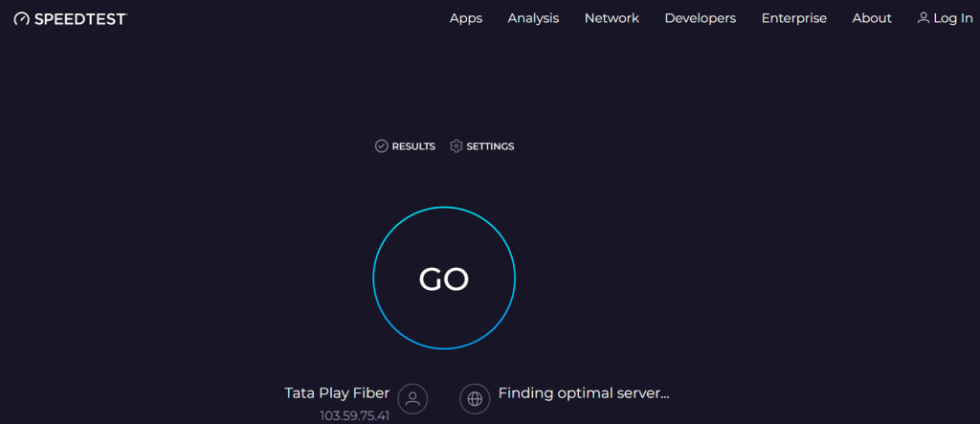
Task: Click the Log In link text
Action: pos(953,18)
